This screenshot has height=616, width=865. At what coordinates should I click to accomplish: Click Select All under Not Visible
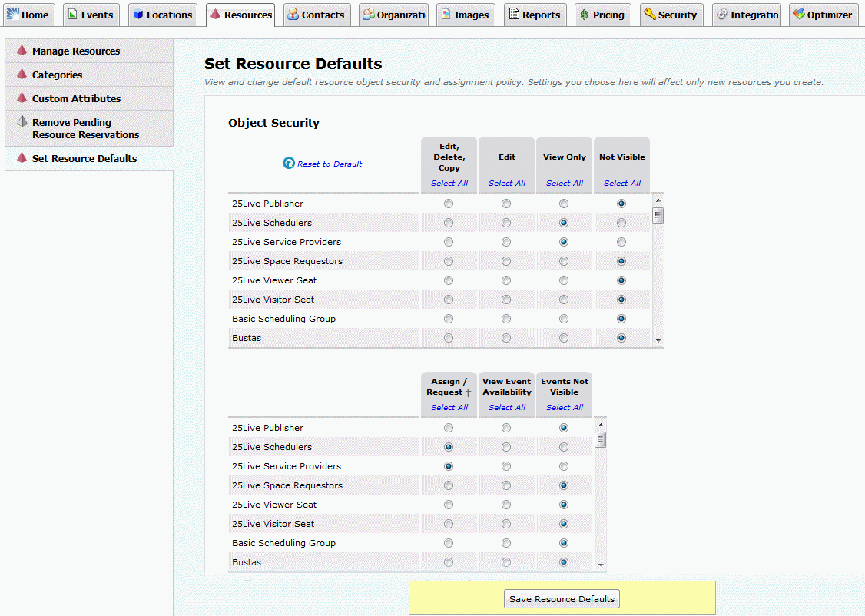click(x=621, y=183)
